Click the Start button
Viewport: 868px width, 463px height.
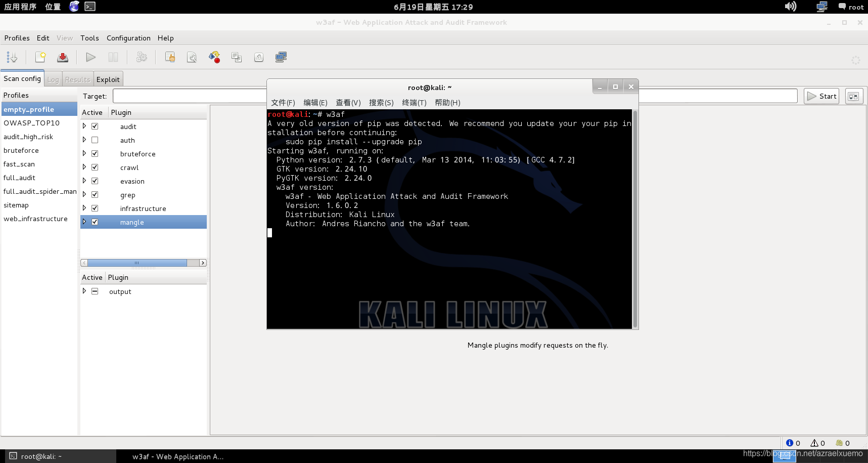(821, 96)
